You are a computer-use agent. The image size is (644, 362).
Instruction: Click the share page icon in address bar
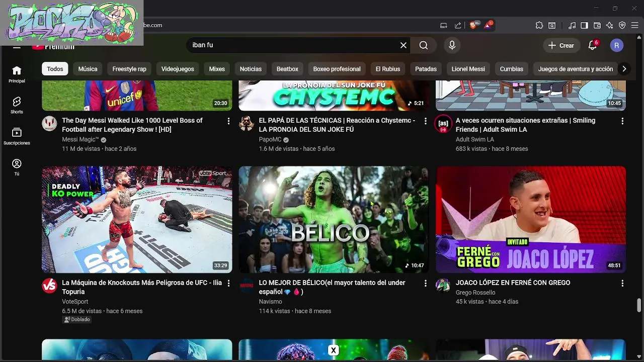coord(458,25)
